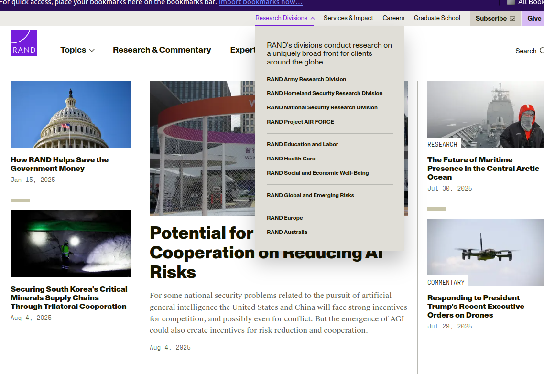Open warship Arctic article thumbnail
The width and height of the screenshot is (544, 392).
pyautogui.click(x=486, y=115)
